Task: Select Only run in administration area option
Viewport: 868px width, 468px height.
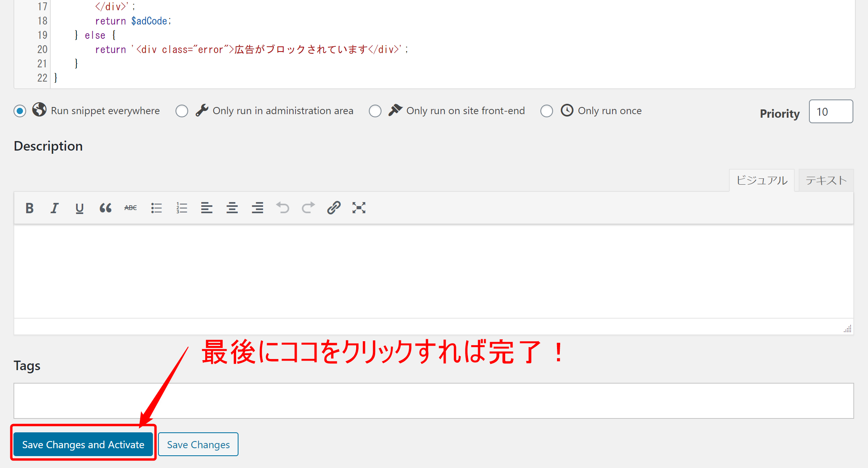Action: [182, 111]
